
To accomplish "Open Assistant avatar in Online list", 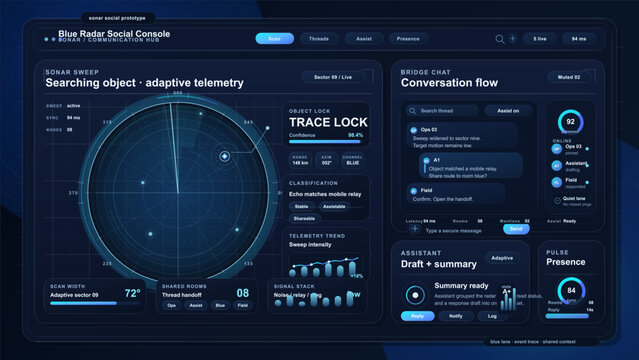I will coord(557,166).
